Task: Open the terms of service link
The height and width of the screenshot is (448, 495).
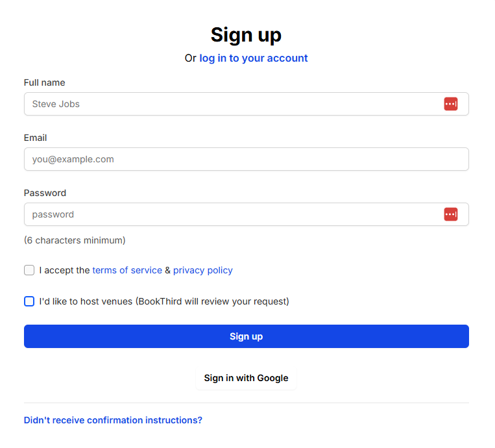Action: click(x=127, y=270)
